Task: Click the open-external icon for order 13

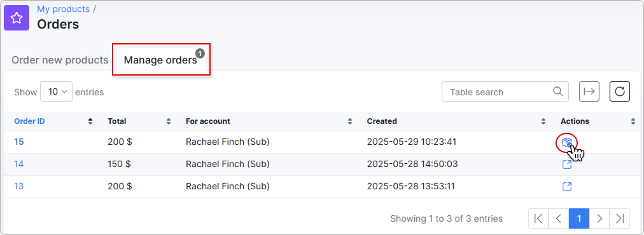Action: point(567,187)
